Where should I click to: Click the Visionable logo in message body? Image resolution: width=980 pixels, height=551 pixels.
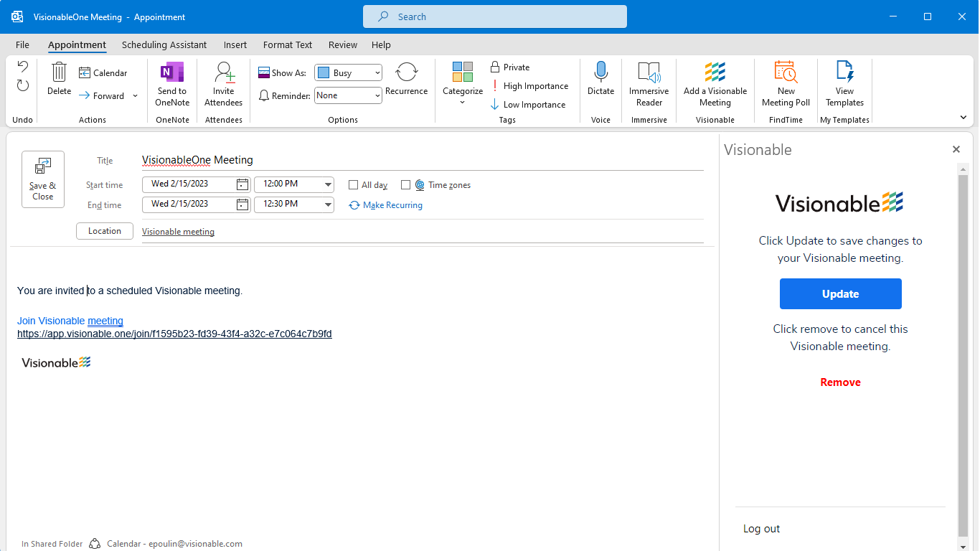pyautogui.click(x=56, y=362)
